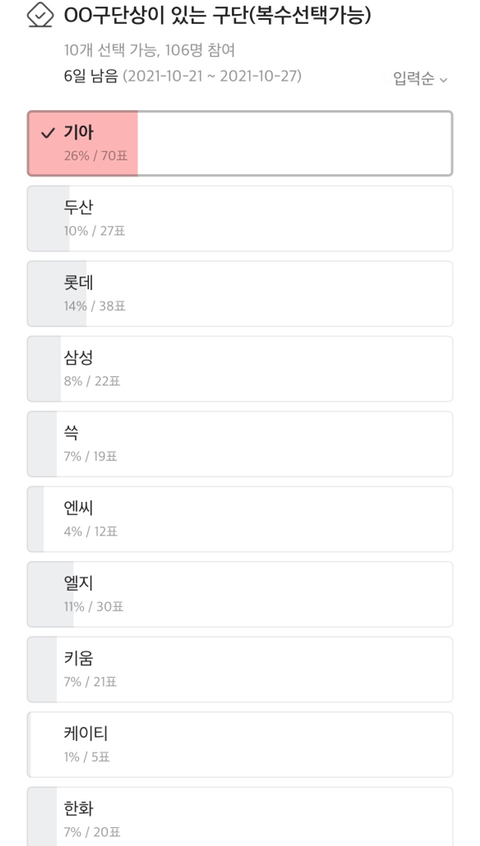
Task: Click the poll checkmark icon beside title
Action: coord(40,15)
